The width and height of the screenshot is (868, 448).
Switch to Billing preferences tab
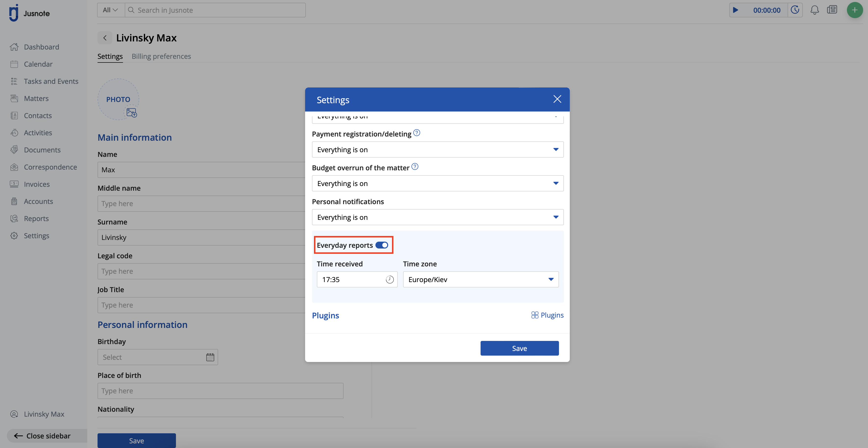click(x=161, y=56)
